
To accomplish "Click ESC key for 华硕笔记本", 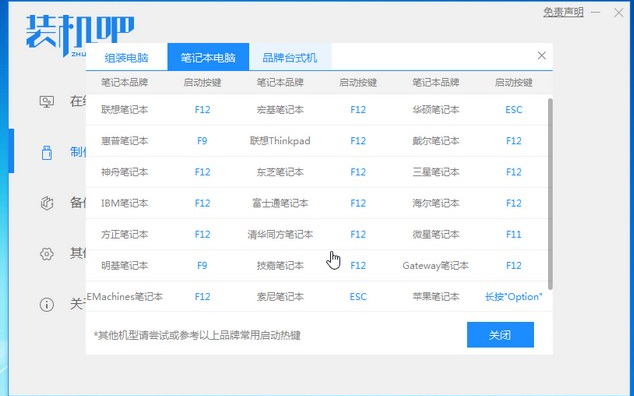I will 514,110.
